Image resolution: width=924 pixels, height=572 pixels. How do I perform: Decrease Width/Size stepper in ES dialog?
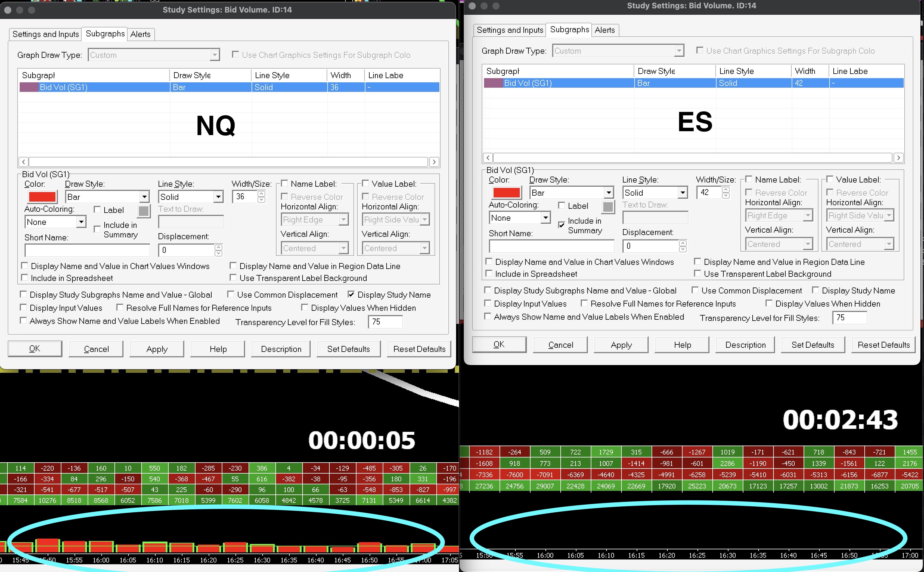tap(725, 196)
